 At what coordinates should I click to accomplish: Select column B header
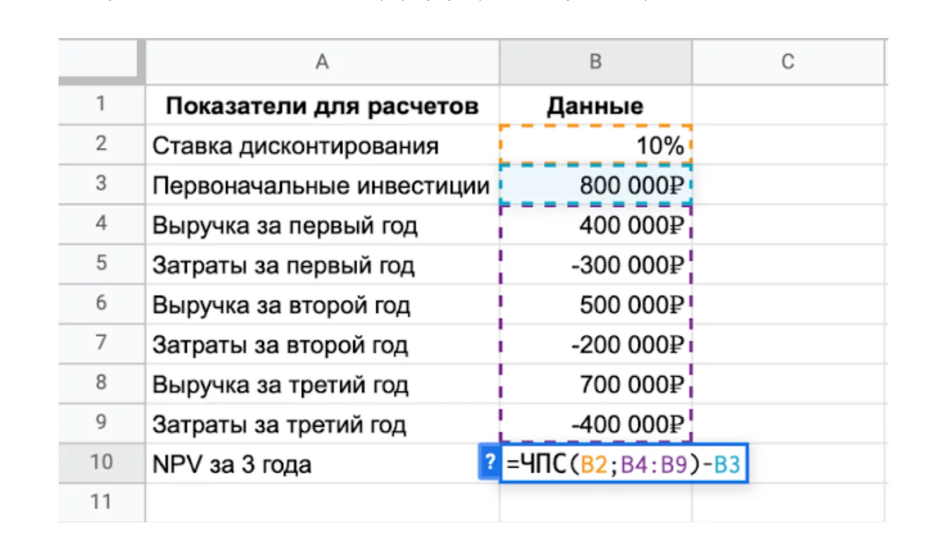click(596, 61)
